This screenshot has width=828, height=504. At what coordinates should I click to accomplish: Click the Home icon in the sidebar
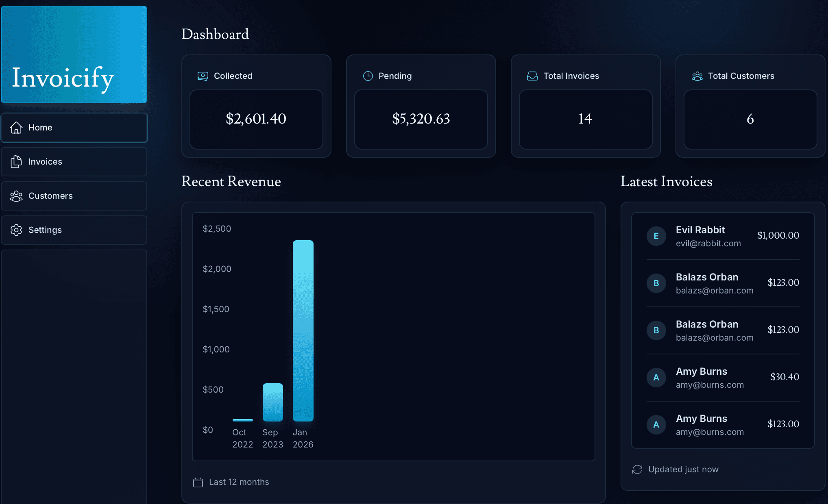click(x=16, y=127)
